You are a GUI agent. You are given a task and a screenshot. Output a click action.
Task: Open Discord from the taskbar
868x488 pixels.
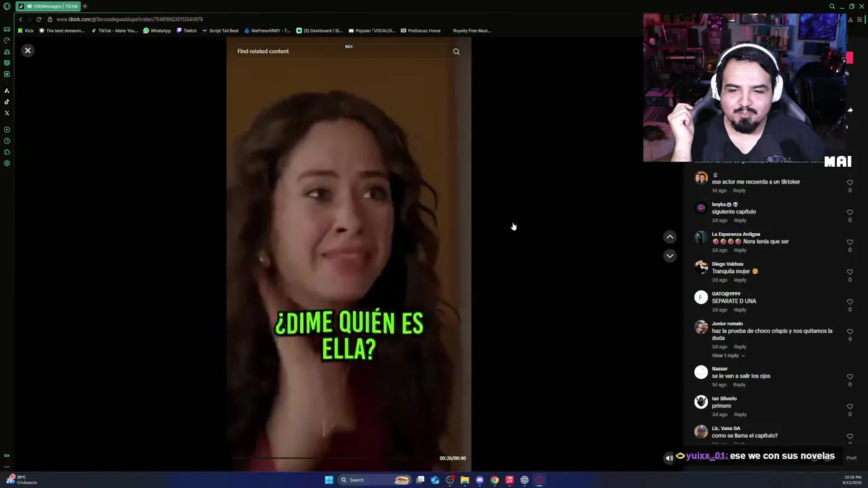point(479,480)
